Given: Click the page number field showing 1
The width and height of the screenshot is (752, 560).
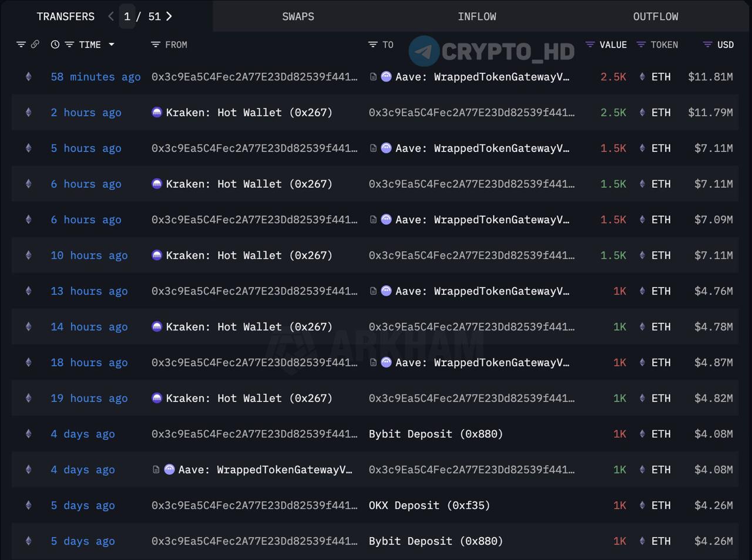Looking at the screenshot, I should tap(127, 16).
